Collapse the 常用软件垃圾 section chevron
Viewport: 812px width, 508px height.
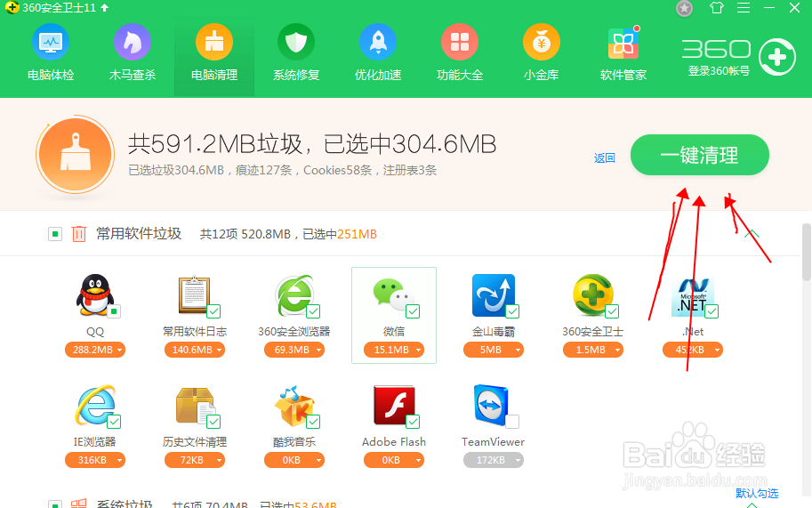(x=752, y=234)
